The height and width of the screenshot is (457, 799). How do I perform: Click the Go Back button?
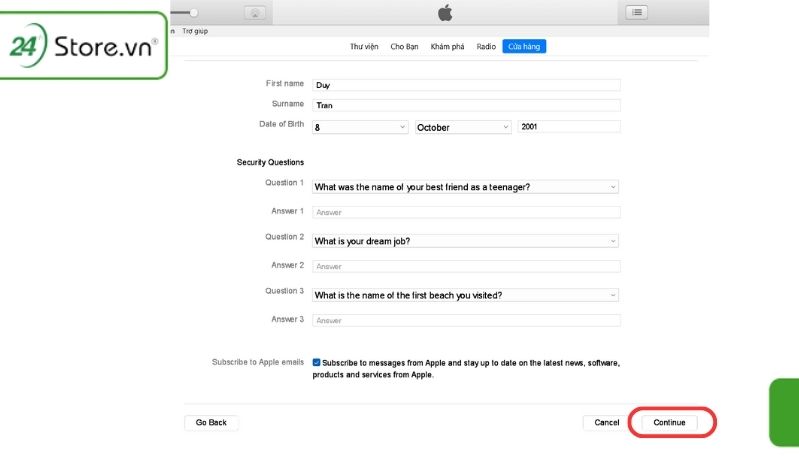point(211,422)
